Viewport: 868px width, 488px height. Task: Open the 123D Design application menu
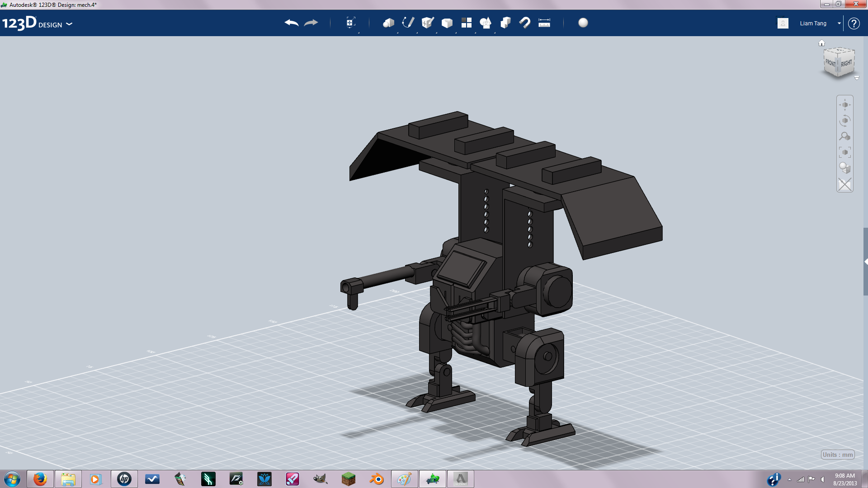pos(37,23)
